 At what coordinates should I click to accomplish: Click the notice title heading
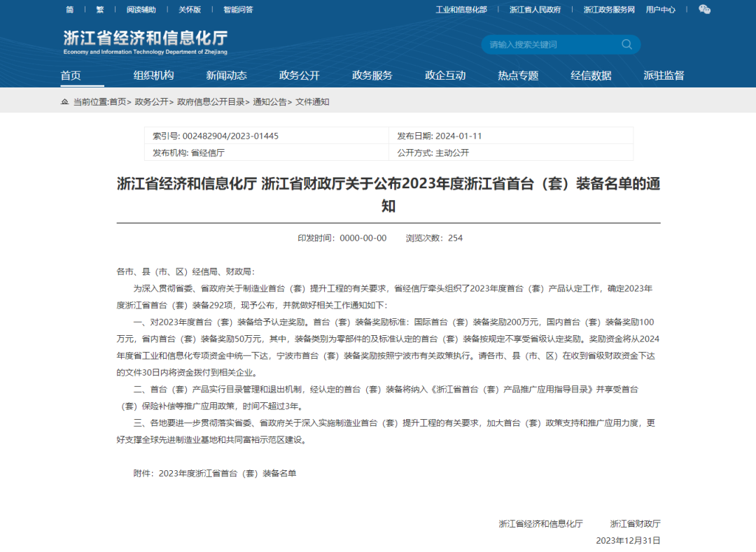[x=388, y=194]
